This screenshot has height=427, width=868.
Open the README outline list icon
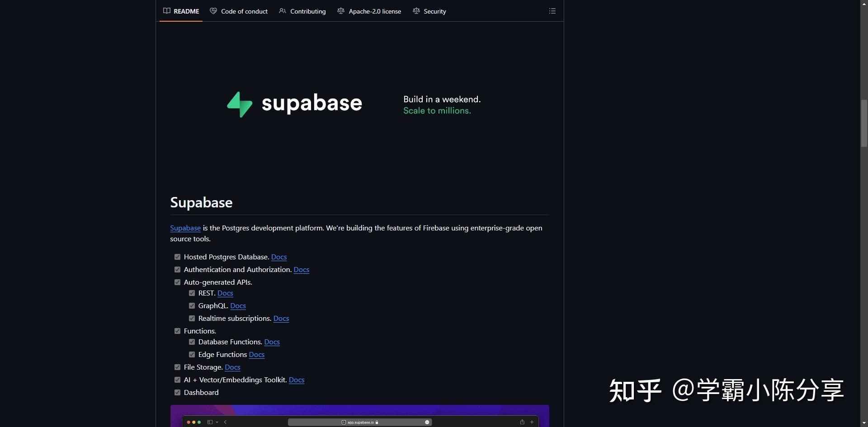(552, 11)
